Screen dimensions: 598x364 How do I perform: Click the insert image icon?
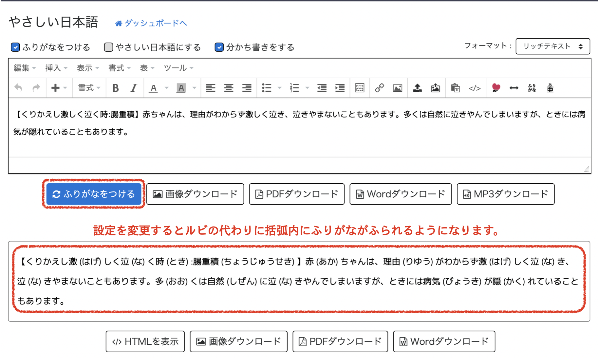click(x=397, y=88)
